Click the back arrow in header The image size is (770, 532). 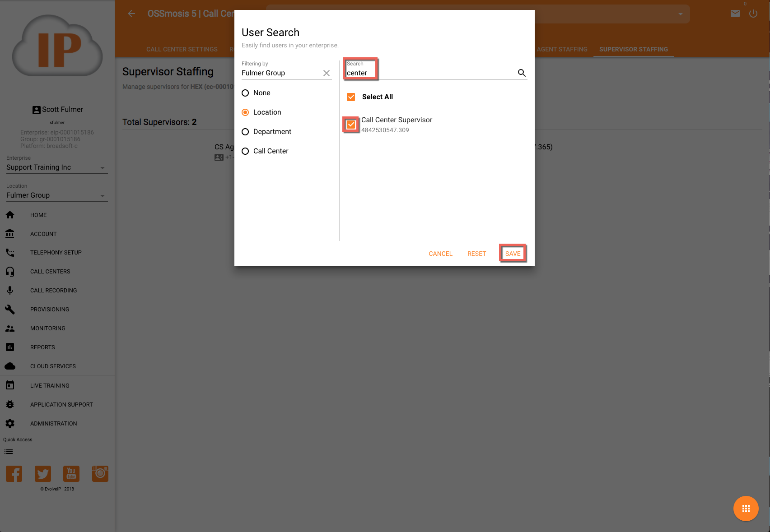[131, 14]
